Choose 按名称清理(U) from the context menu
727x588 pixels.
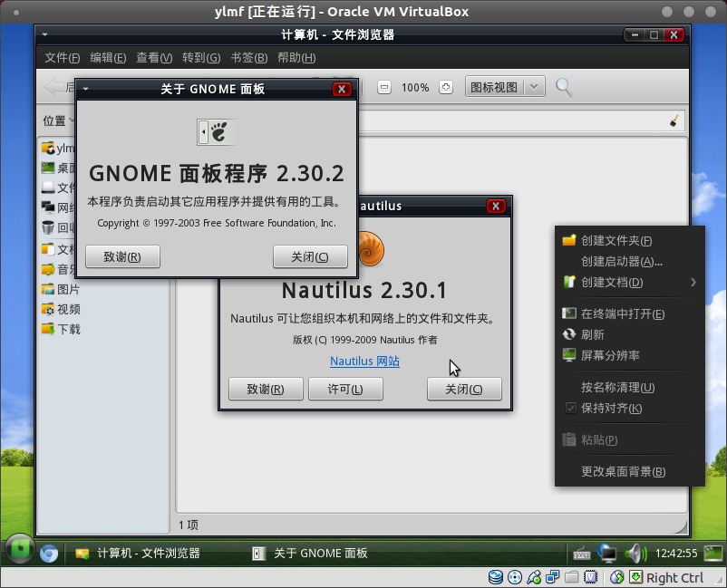pyautogui.click(x=630, y=387)
